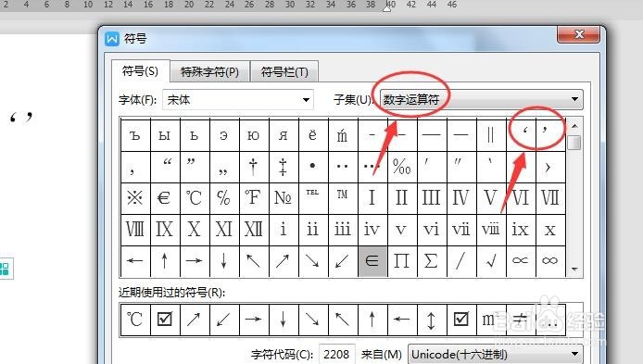Pick the TEL telephone sign symbol
The image size is (643, 364).
[312, 198]
